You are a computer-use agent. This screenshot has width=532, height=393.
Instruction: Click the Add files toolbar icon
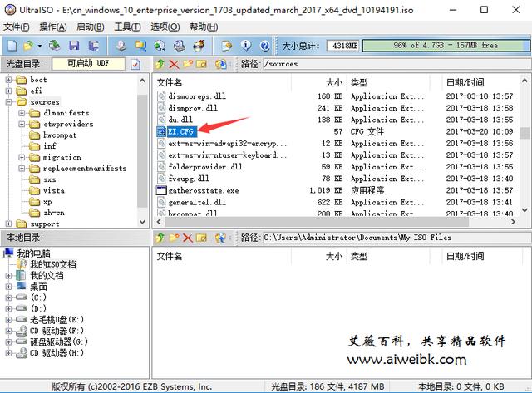pyautogui.click(x=227, y=45)
